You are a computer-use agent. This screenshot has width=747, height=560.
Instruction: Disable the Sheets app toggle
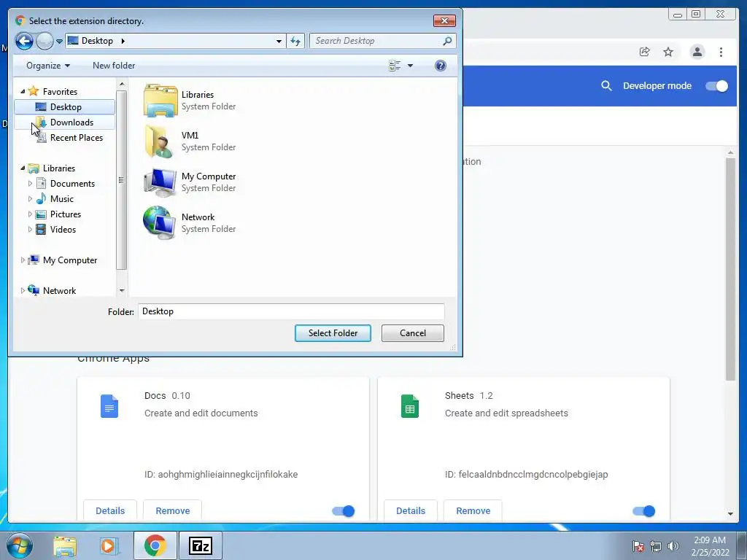coord(643,511)
